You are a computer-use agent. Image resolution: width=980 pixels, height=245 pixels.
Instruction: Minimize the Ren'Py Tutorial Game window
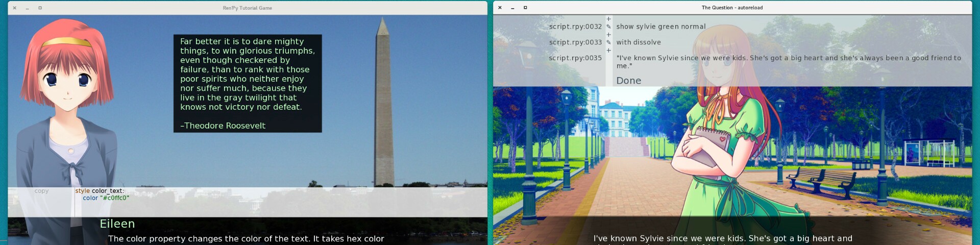(x=27, y=8)
